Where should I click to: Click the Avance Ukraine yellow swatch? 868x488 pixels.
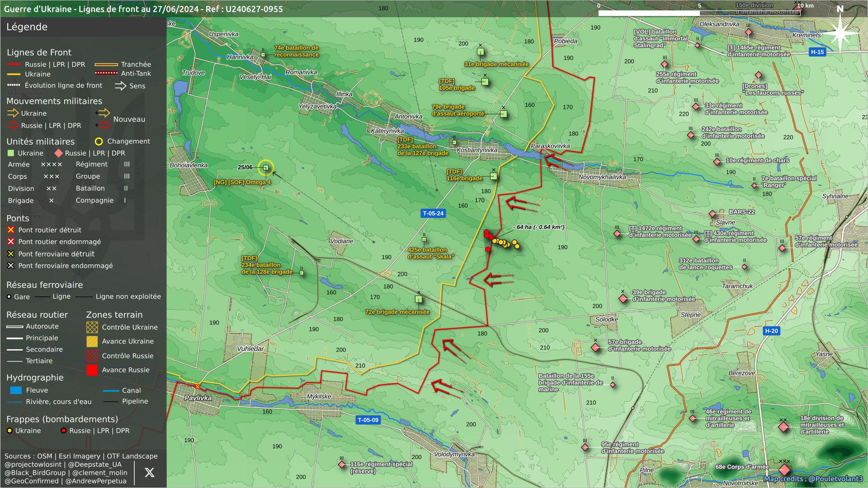click(92, 342)
